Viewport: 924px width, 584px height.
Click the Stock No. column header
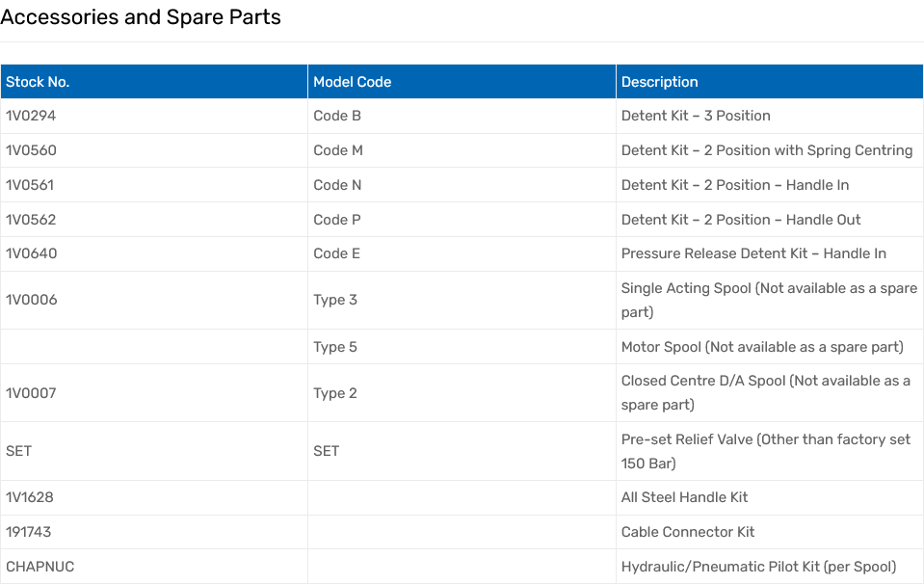tap(38, 82)
